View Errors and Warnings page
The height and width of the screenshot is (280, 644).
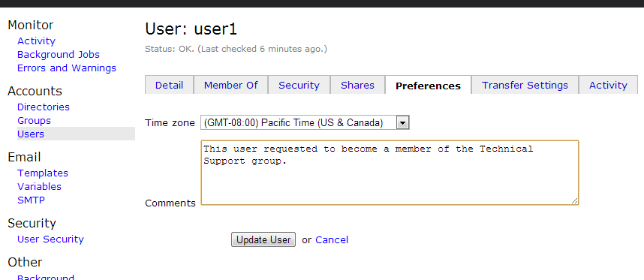point(67,68)
